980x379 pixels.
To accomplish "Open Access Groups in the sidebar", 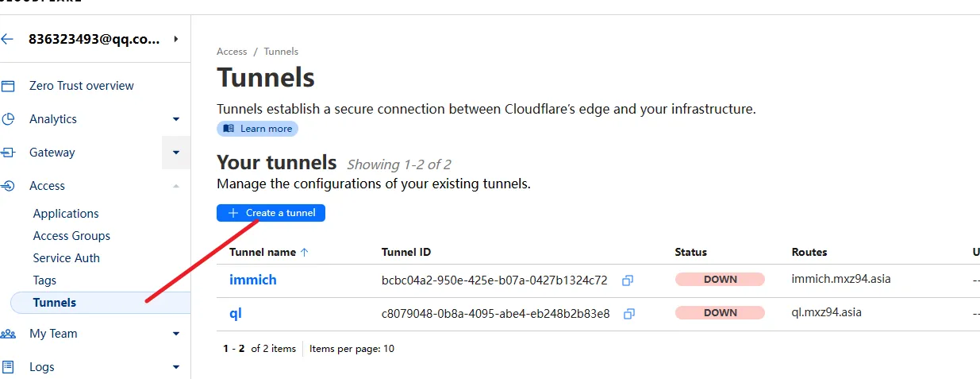I will click(71, 236).
